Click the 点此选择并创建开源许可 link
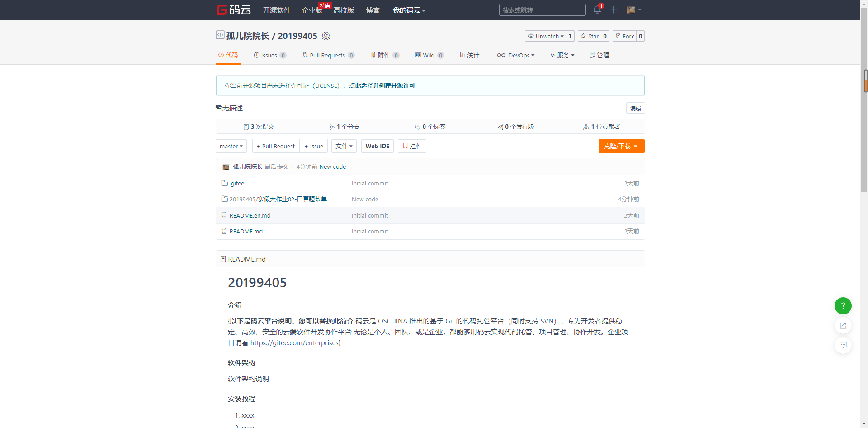This screenshot has height=428, width=868. pyautogui.click(x=382, y=86)
